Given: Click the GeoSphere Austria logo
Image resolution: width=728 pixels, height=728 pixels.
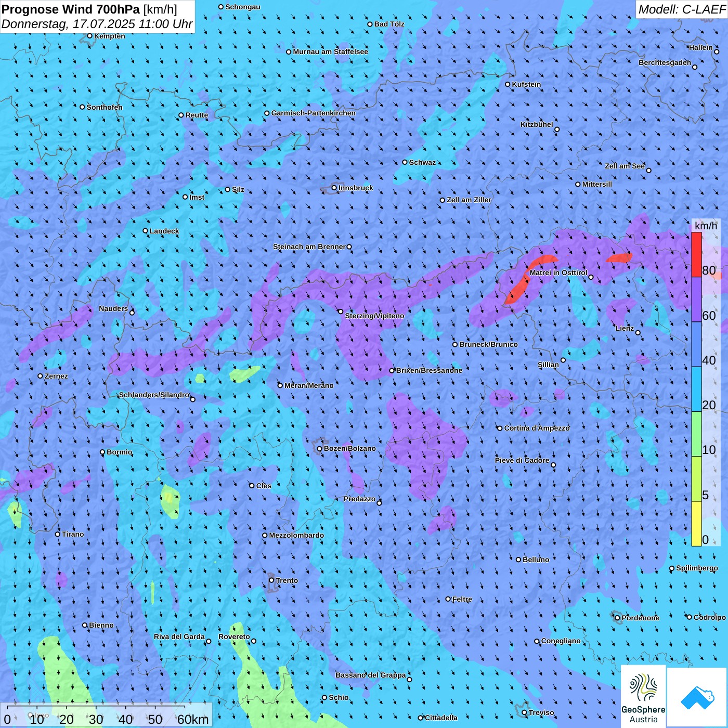Looking at the screenshot, I should (x=643, y=696).
